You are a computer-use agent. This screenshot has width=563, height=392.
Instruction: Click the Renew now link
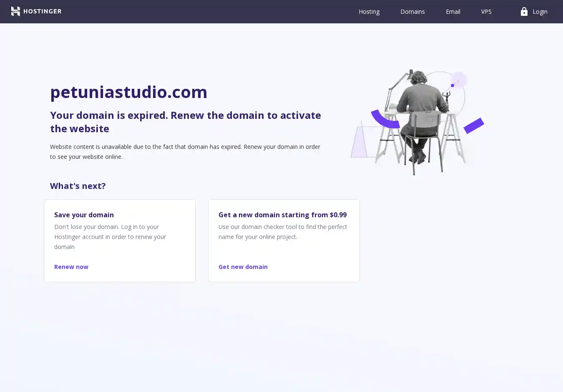[71, 267]
